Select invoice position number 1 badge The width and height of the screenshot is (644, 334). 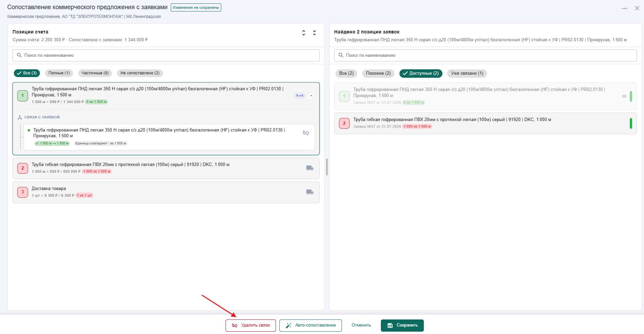(23, 96)
